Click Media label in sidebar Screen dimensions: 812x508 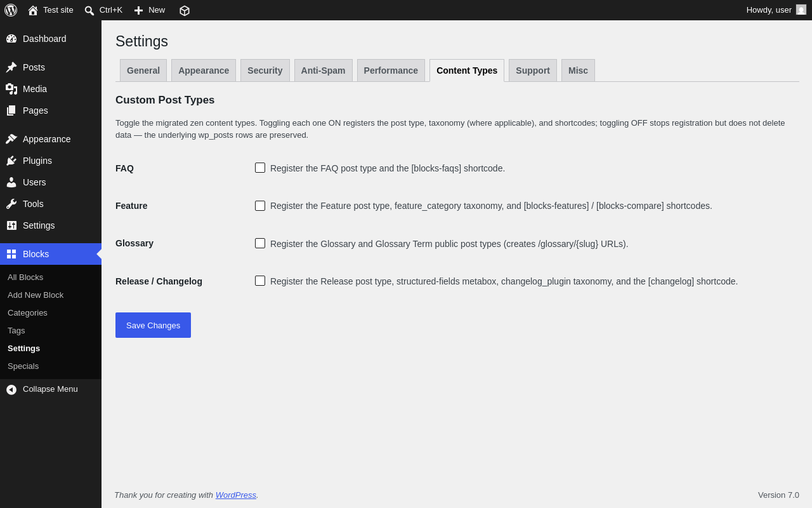point(35,89)
